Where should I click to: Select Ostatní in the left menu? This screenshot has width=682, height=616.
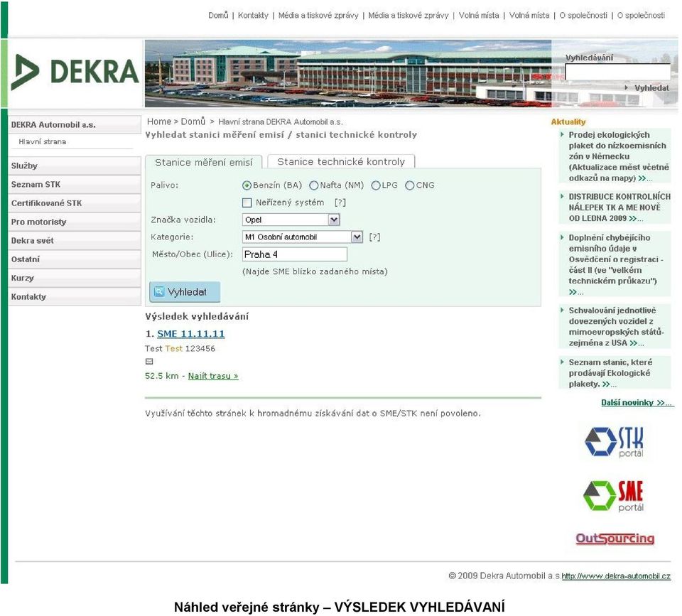pyautogui.click(x=75, y=259)
